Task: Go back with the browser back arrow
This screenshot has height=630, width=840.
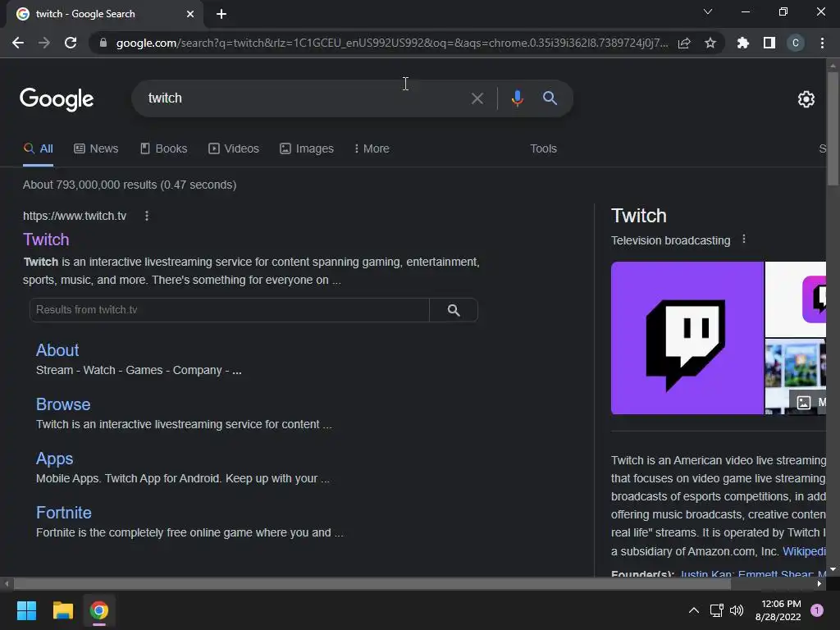Action: pyautogui.click(x=18, y=43)
